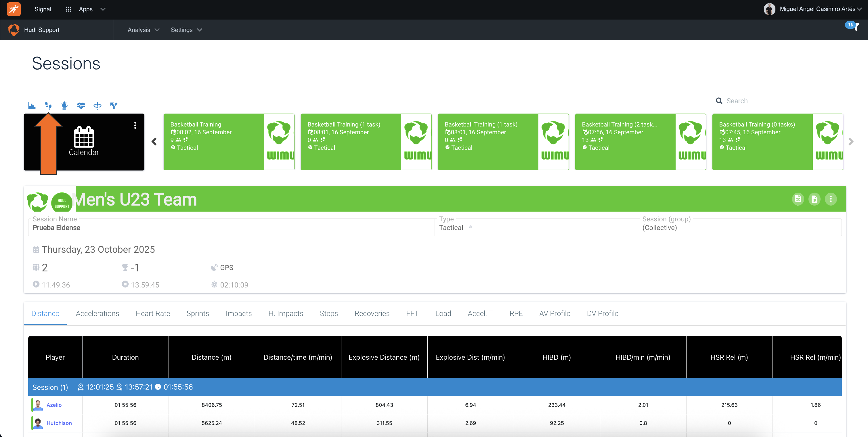Image resolution: width=868 pixels, height=437 pixels.
Task: Click the file export arrow icon
Action: (x=815, y=199)
